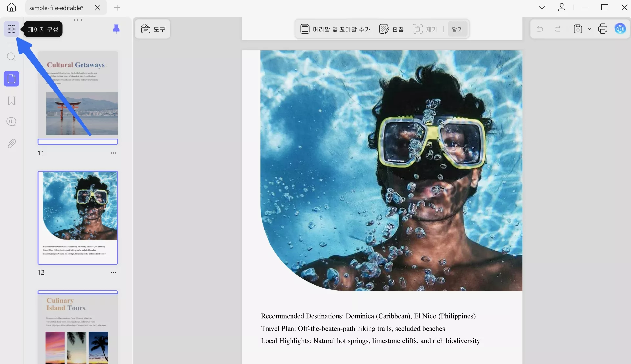Open page 12 more options menu
The image size is (631, 364).
(x=113, y=272)
